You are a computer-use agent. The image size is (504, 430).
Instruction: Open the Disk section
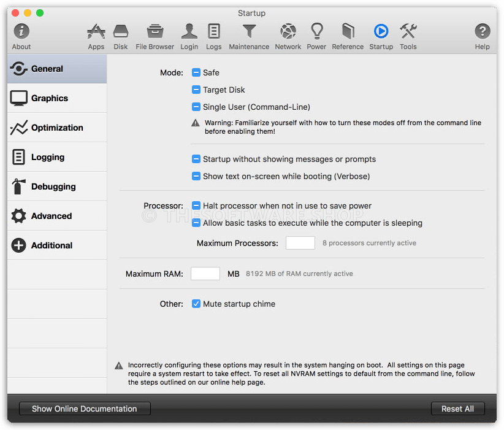(120, 36)
